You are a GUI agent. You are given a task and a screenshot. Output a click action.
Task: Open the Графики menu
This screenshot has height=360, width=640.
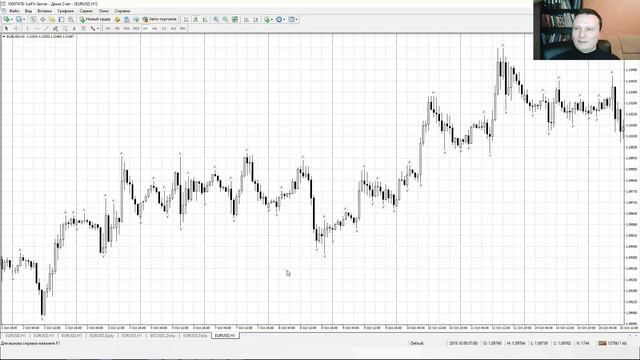tap(65, 11)
